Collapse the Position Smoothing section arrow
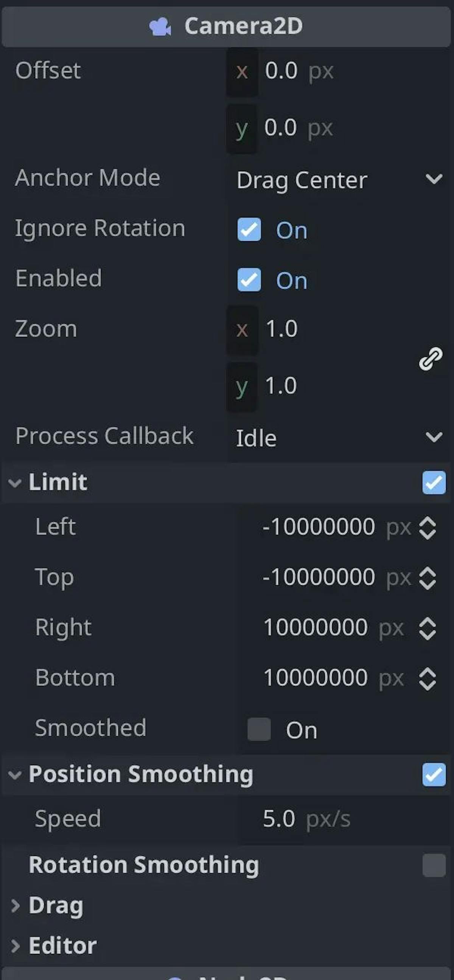454x980 pixels. [15, 775]
